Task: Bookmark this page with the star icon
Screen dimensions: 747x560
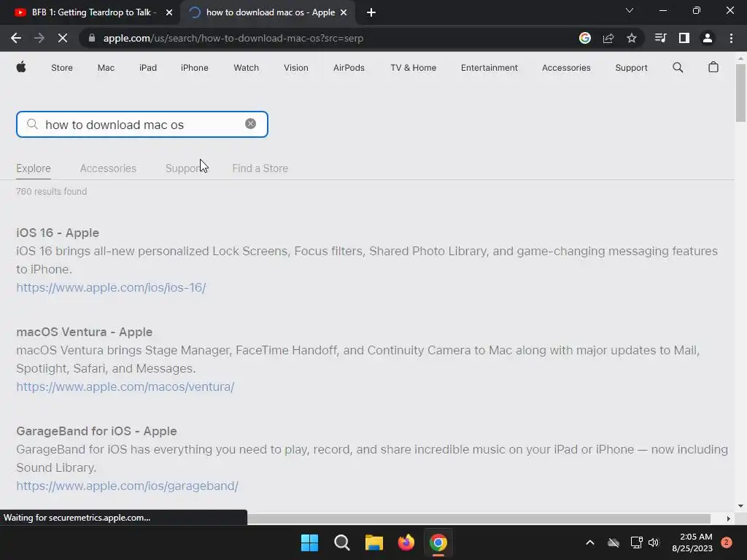Action: pos(631,38)
